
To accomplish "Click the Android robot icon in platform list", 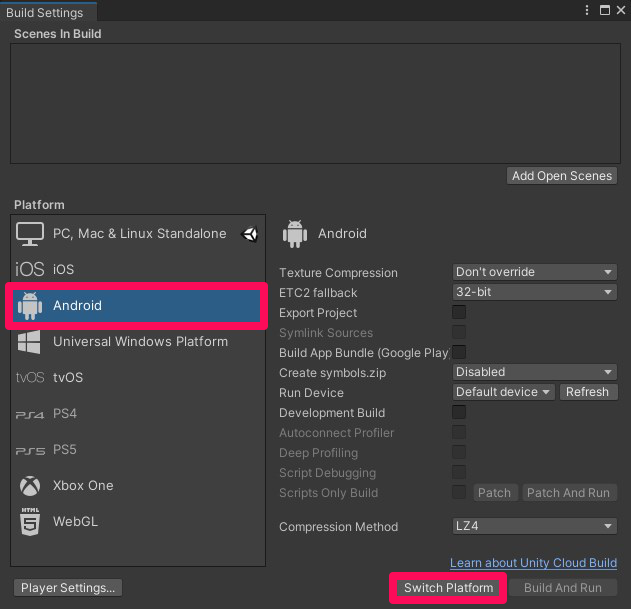I will [30, 306].
